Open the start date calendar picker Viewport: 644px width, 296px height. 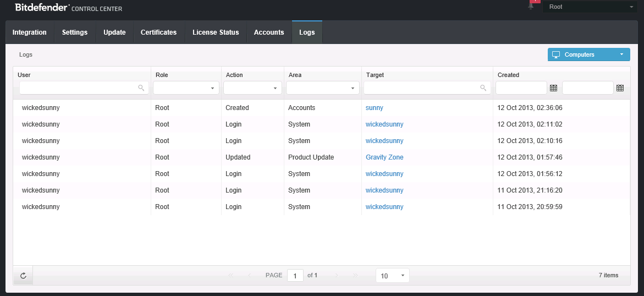(x=554, y=88)
